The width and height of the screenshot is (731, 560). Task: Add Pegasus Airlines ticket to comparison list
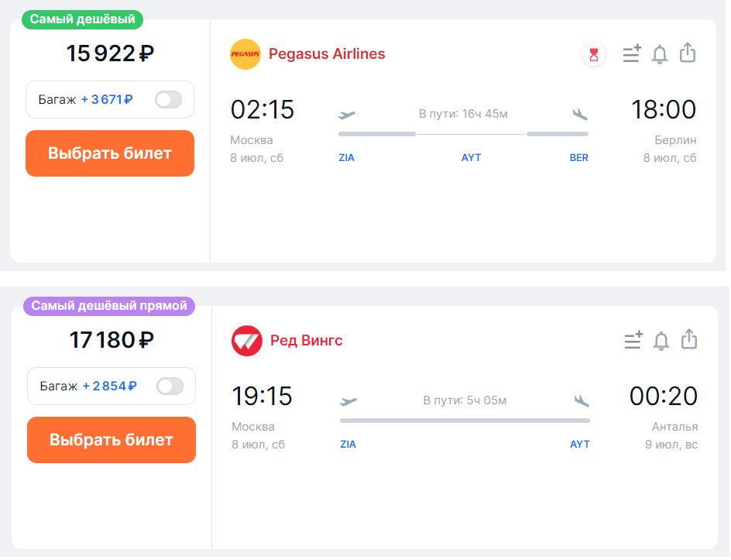(632, 53)
